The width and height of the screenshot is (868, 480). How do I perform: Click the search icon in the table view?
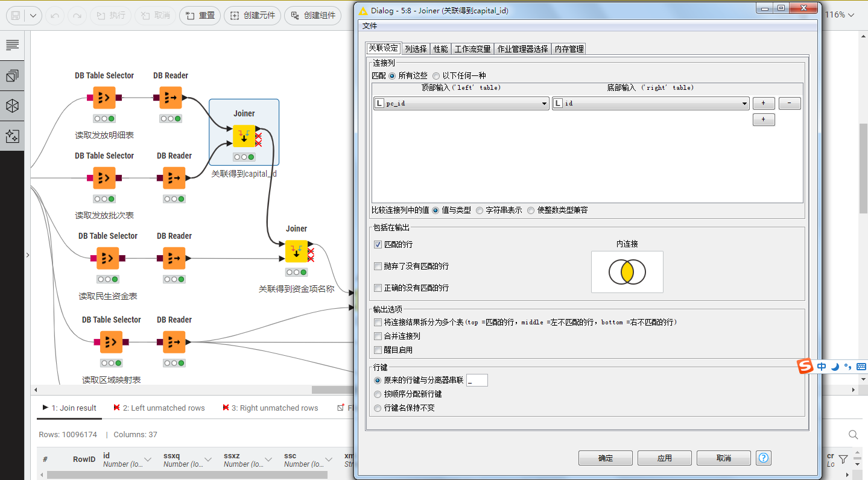853,435
